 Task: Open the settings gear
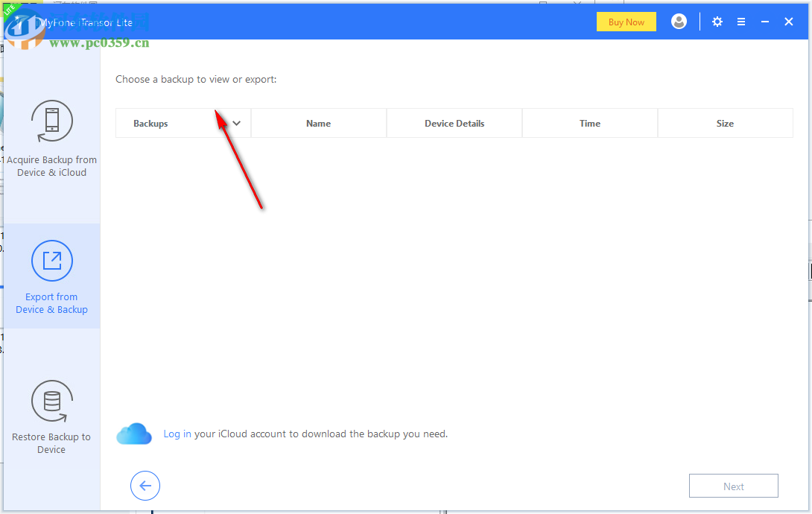717,22
